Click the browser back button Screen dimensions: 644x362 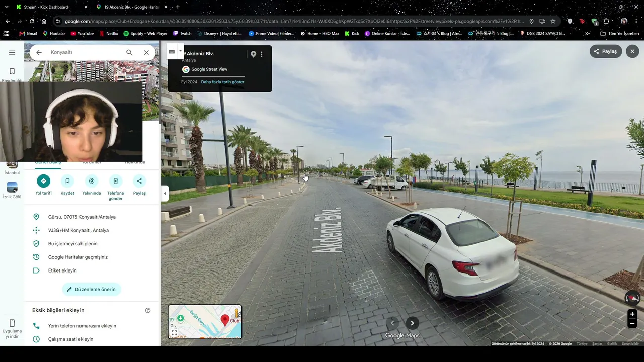pos(8,21)
